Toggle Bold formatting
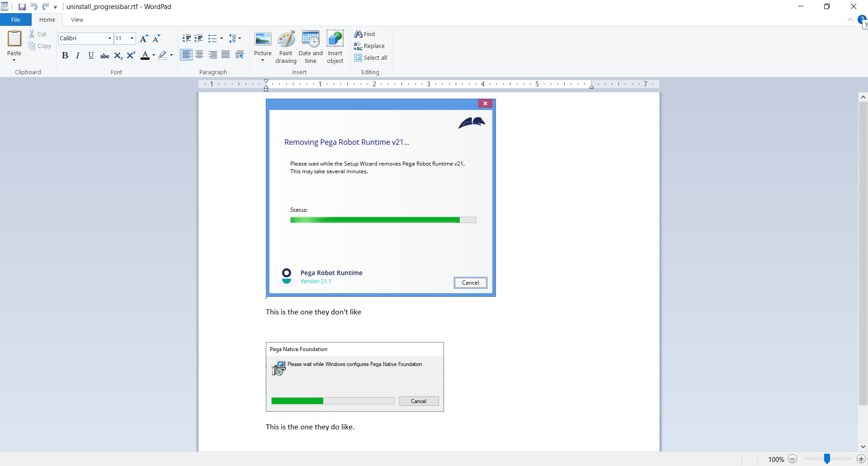Viewport: 868px width, 466px height. pos(65,55)
